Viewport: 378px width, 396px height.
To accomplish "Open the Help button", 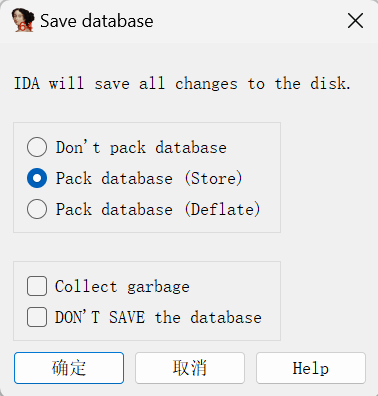I will [x=311, y=368].
